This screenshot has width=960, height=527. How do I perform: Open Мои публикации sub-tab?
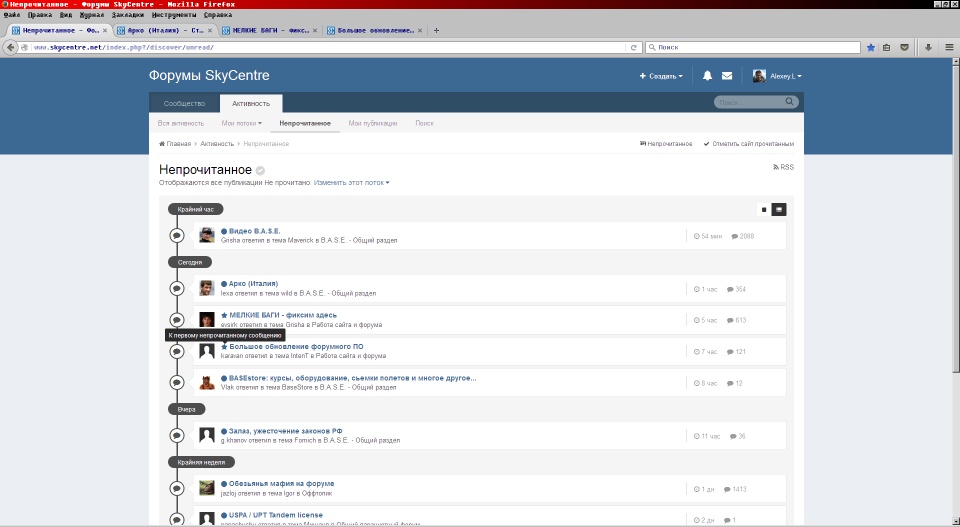coord(373,123)
